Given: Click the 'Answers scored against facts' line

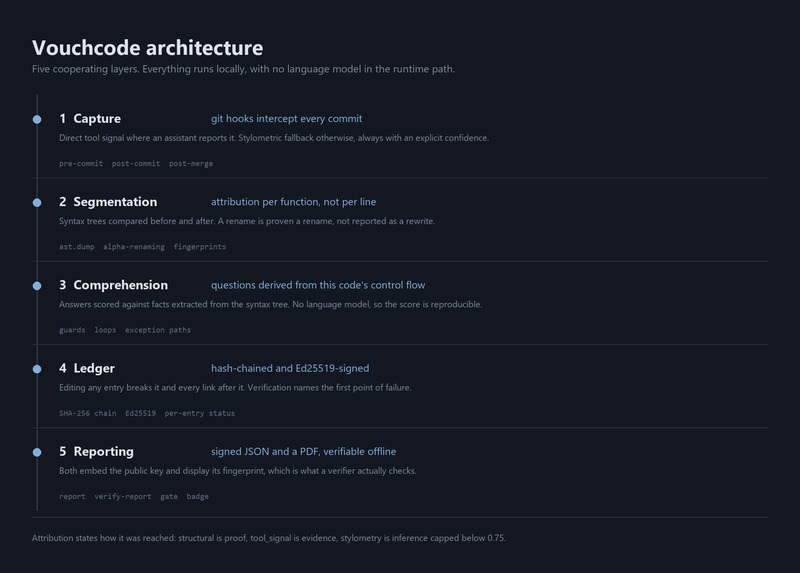Looking at the screenshot, I should point(270,304).
